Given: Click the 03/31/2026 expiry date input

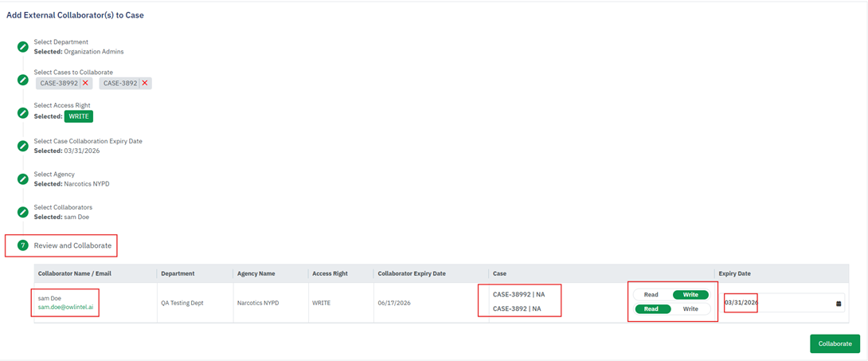Looking at the screenshot, I should coord(776,303).
